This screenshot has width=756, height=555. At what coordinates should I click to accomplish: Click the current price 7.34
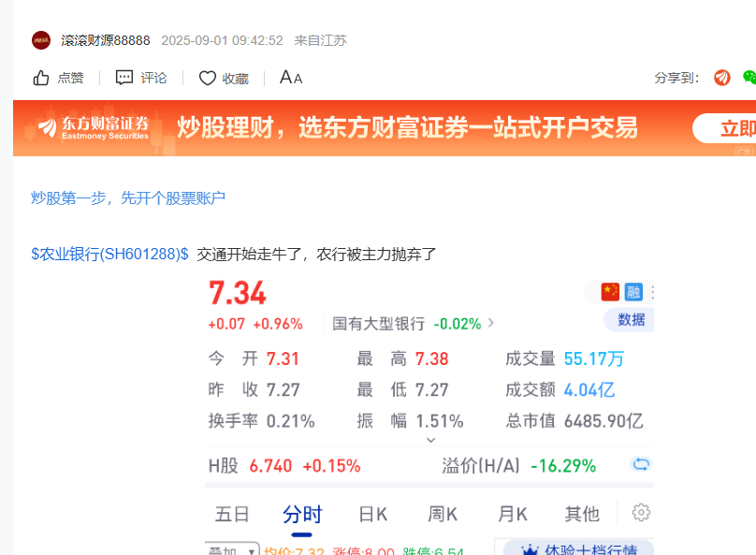(x=238, y=293)
